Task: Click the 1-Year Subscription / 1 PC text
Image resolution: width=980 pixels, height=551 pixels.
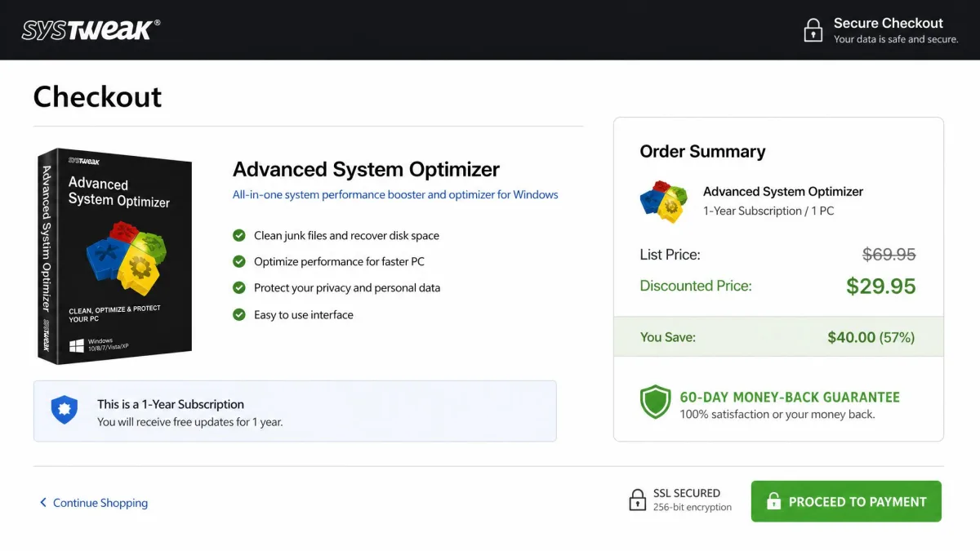Action: click(768, 211)
